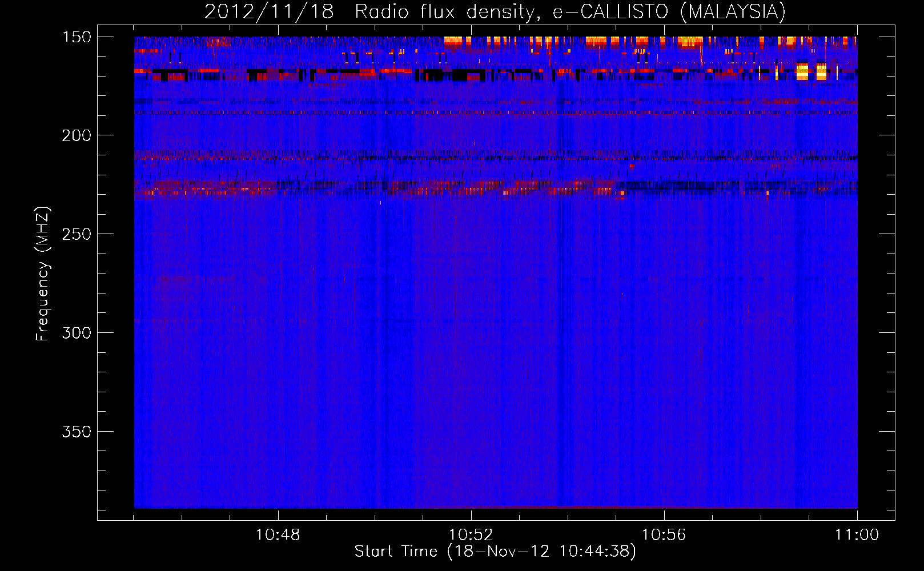
Task: Click the 10:52 time tick label
Action: coord(471,535)
